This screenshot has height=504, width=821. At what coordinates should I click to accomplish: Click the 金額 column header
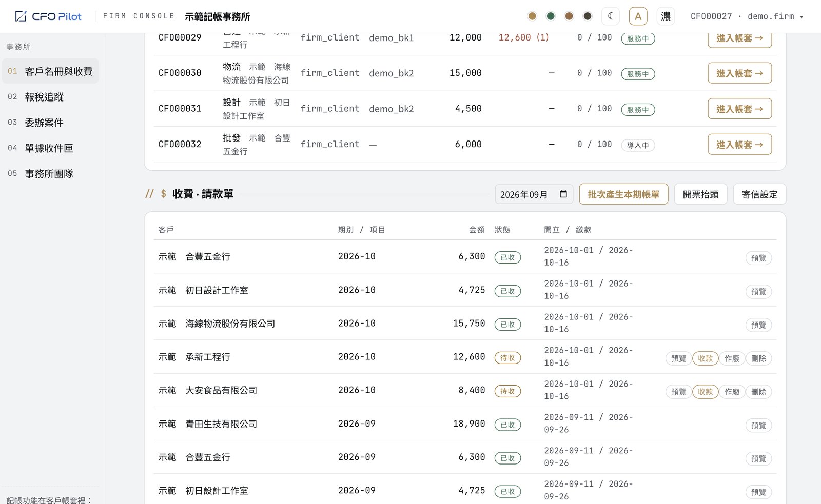click(x=477, y=230)
